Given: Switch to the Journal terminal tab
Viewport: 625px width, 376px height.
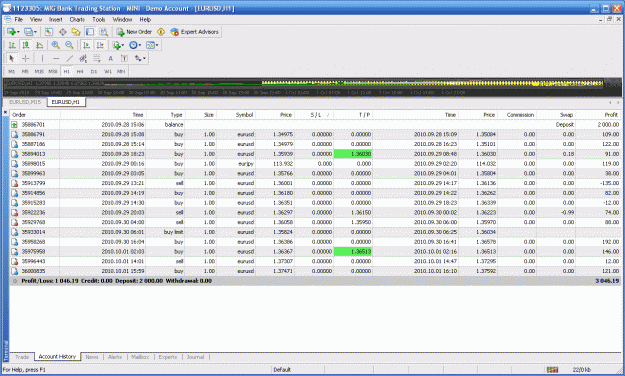Looking at the screenshot, I should (x=195, y=357).
